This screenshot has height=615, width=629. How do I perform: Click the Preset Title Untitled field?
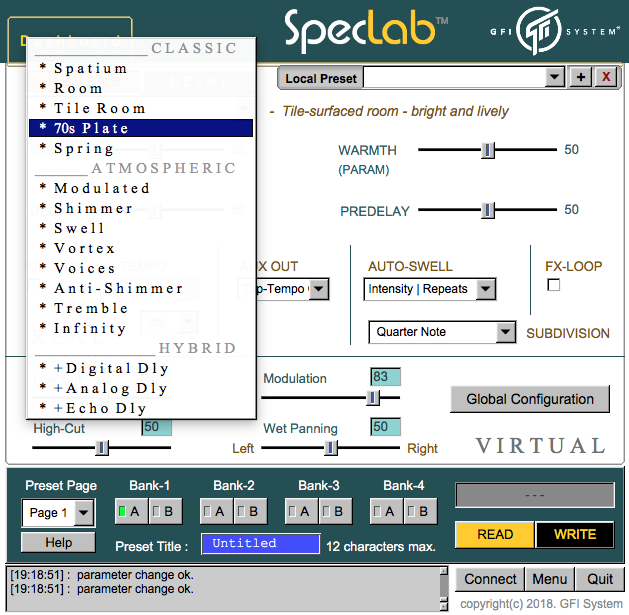261,544
